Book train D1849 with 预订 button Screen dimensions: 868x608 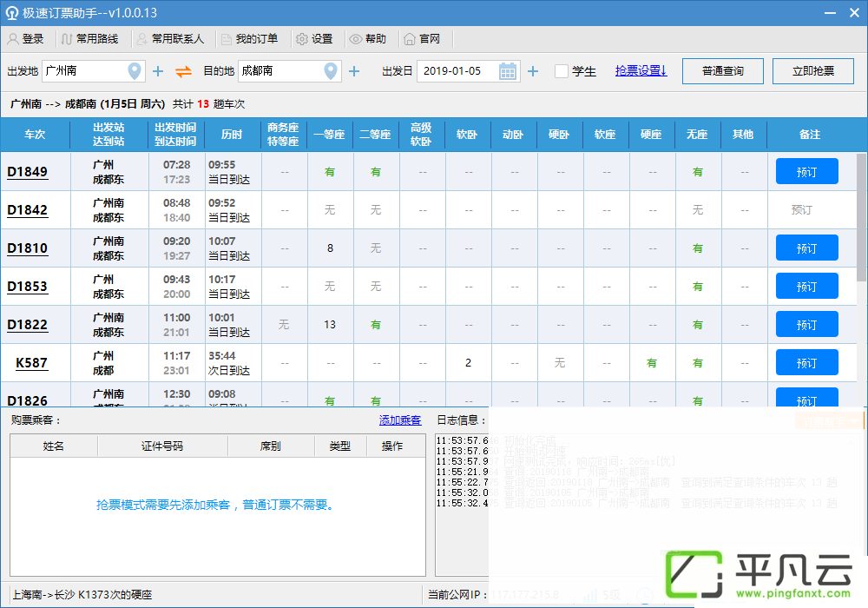click(806, 172)
